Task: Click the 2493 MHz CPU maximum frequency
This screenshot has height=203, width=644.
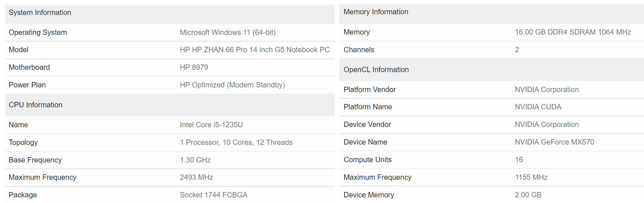Action: 196,177
